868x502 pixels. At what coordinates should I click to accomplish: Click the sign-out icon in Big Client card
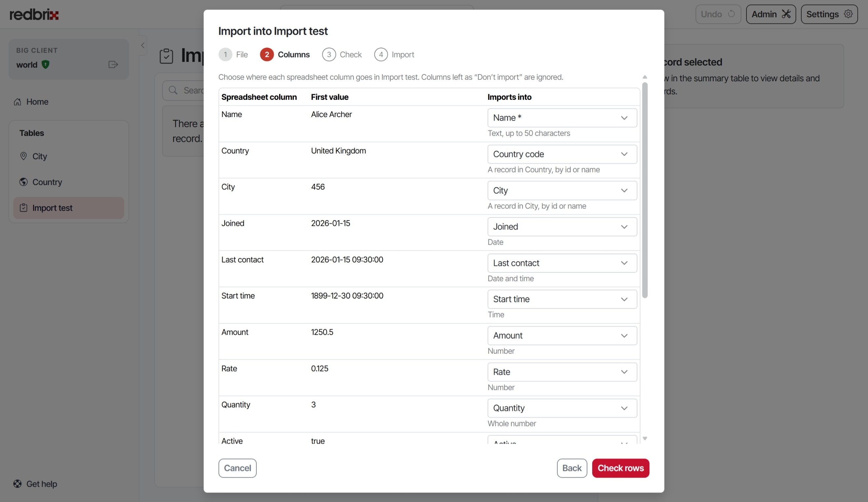point(113,64)
